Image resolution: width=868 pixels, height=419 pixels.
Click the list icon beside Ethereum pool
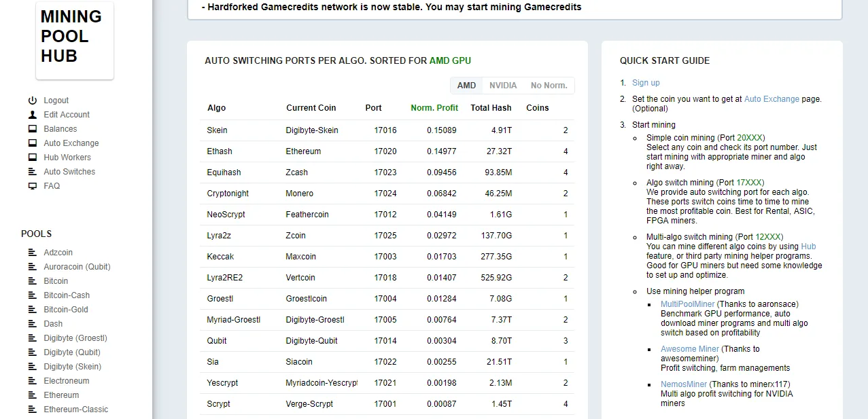pyautogui.click(x=32, y=395)
